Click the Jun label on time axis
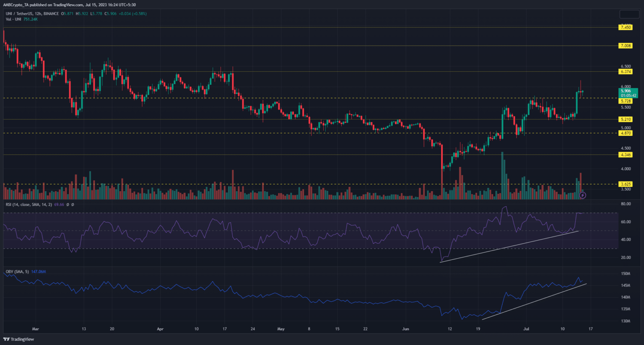 tap(405, 329)
